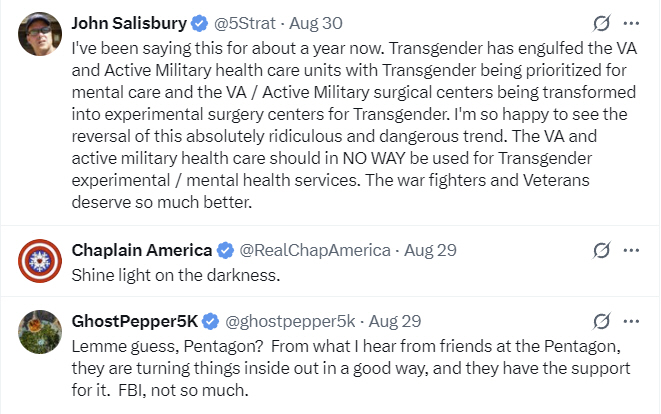Click the verified badge next to GhostPepper5K
This screenshot has height=414, width=661.
[210, 321]
